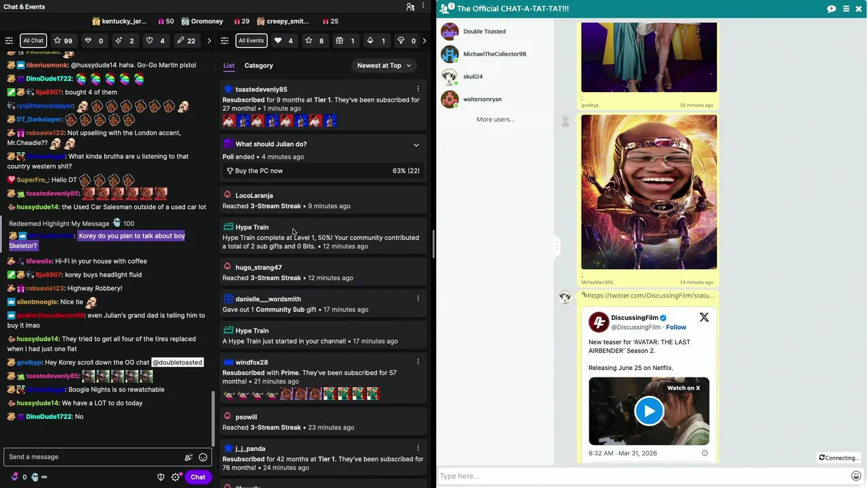Toggle the diamond bits filter showing 0
868x488 pixels.
click(94, 41)
